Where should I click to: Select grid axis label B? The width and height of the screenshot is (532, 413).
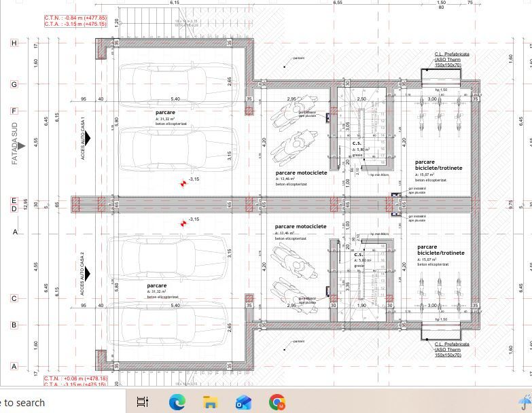point(14,325)
